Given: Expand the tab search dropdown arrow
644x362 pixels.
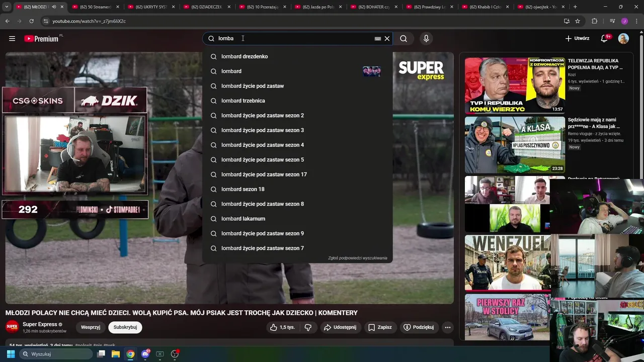Looking at the screenshot, I should [7, 7].
